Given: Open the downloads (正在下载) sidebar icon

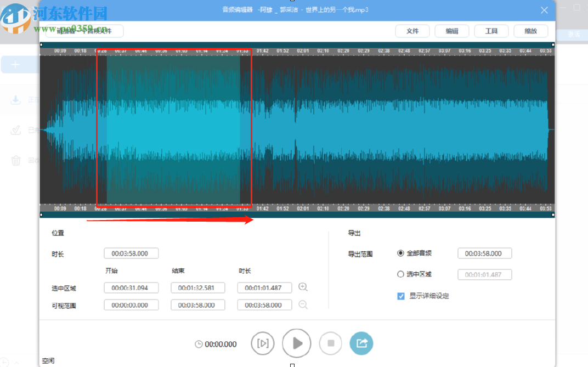Looking at the screenshot, I should [x=15, y=100].
